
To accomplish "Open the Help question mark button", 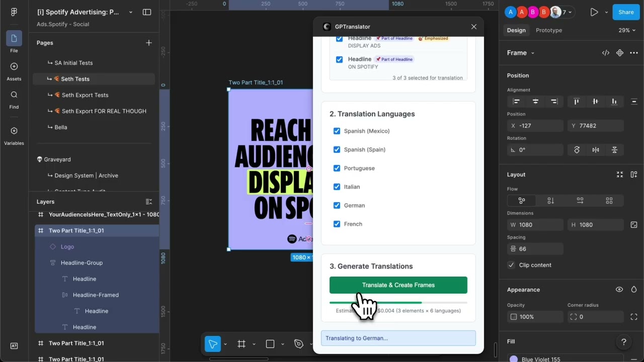I will click(624, 342).
